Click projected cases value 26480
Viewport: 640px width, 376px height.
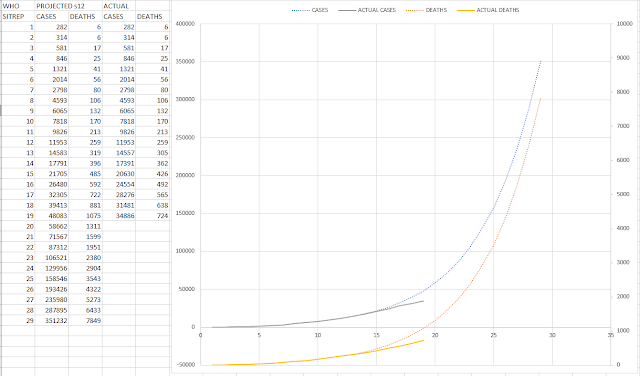(x=52, y=185)
